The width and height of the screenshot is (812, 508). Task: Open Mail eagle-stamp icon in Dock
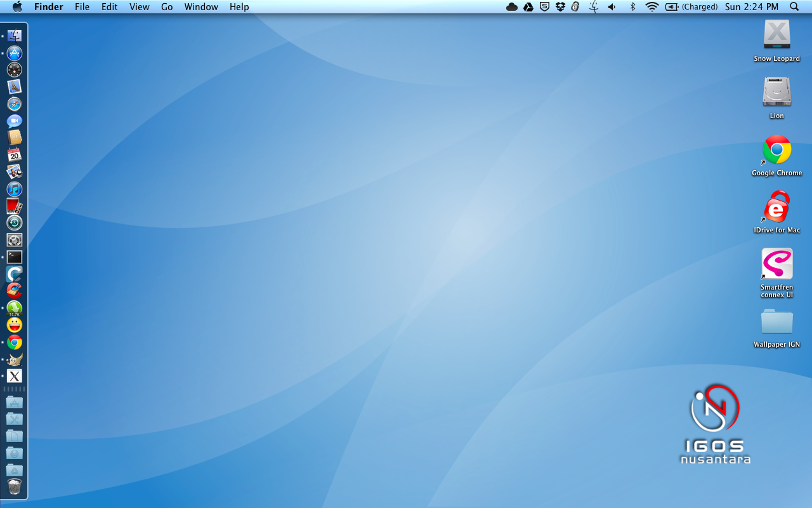(15, 87)
